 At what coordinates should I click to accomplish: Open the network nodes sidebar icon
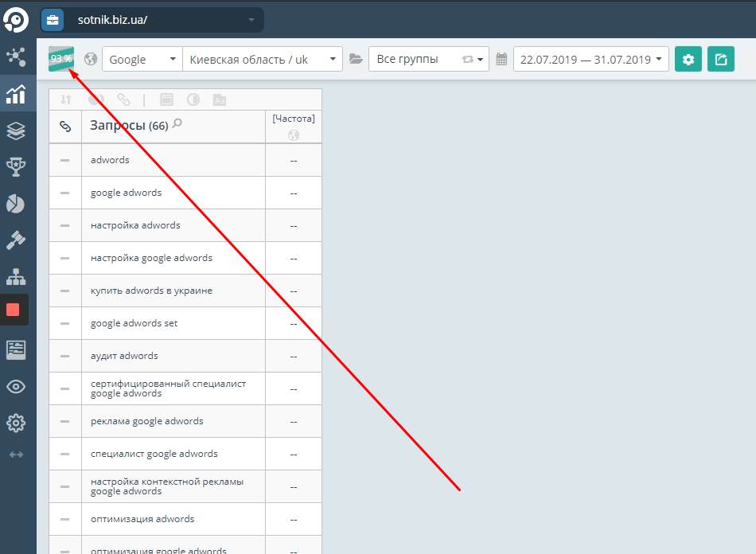click(16, 57)
